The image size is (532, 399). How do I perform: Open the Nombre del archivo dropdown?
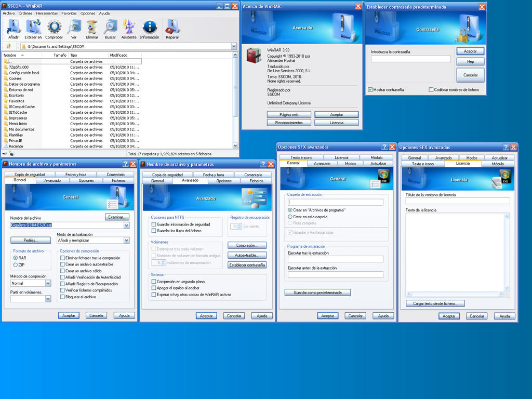[x=127, y=225]
